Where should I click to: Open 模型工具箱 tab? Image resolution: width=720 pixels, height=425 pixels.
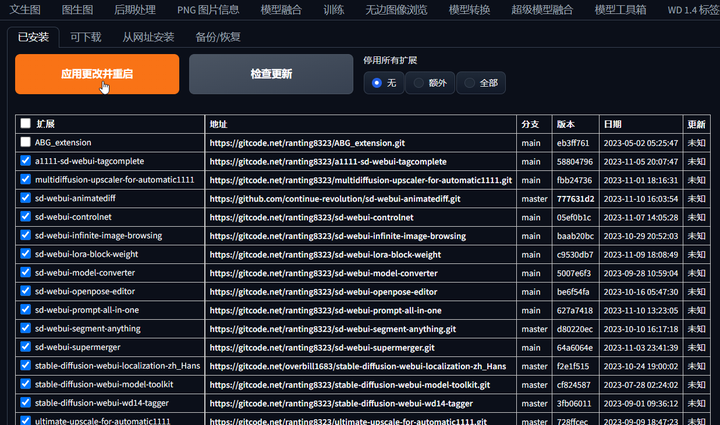[620, 10]
